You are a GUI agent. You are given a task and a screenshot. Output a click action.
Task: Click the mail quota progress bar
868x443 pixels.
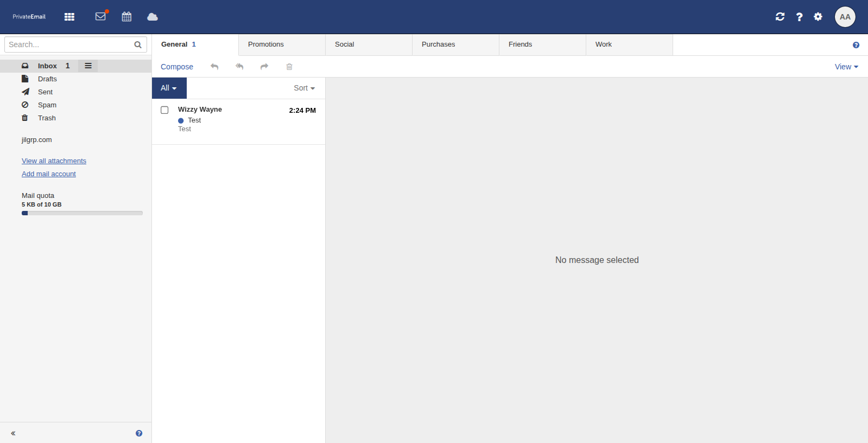click(82, 213)
